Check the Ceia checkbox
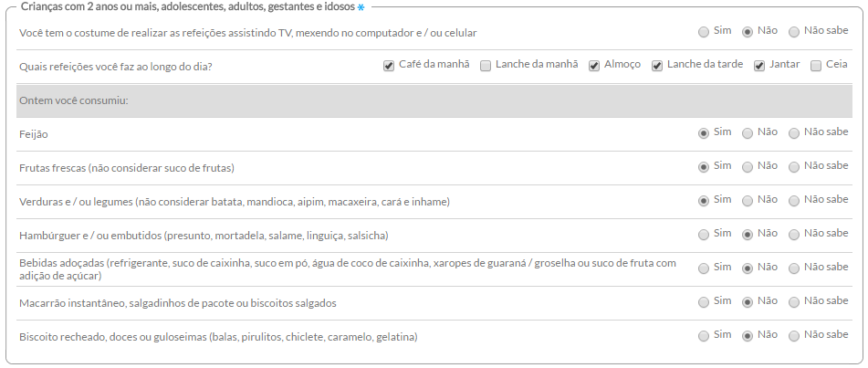Image resolution: width=868 pixels, height=368 pixels. tap(816, 66)
